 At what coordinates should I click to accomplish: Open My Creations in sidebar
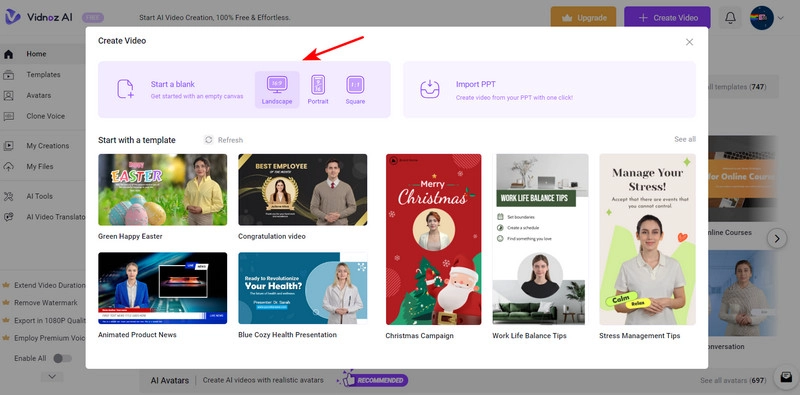(x=47, y=146)
